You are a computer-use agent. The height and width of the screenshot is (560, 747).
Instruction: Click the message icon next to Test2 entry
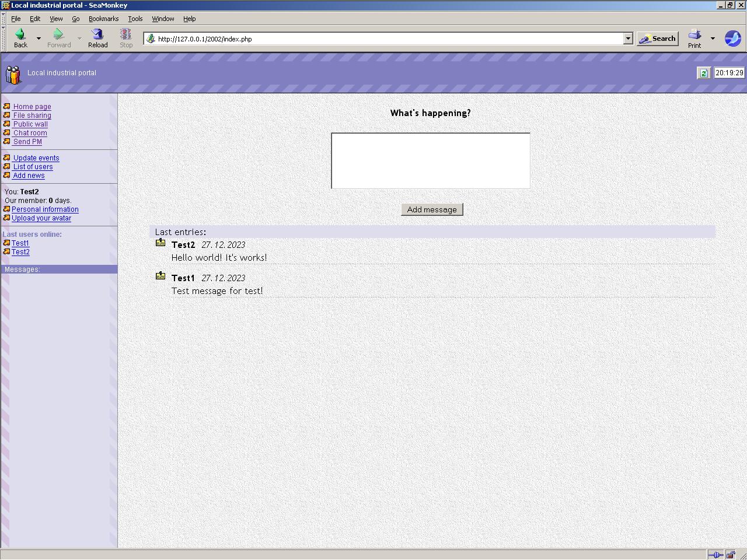click(x=160, y=243)
